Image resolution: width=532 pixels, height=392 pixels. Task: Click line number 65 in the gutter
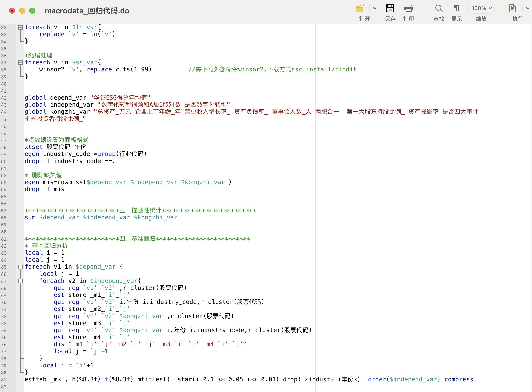(x=4, y=267)
